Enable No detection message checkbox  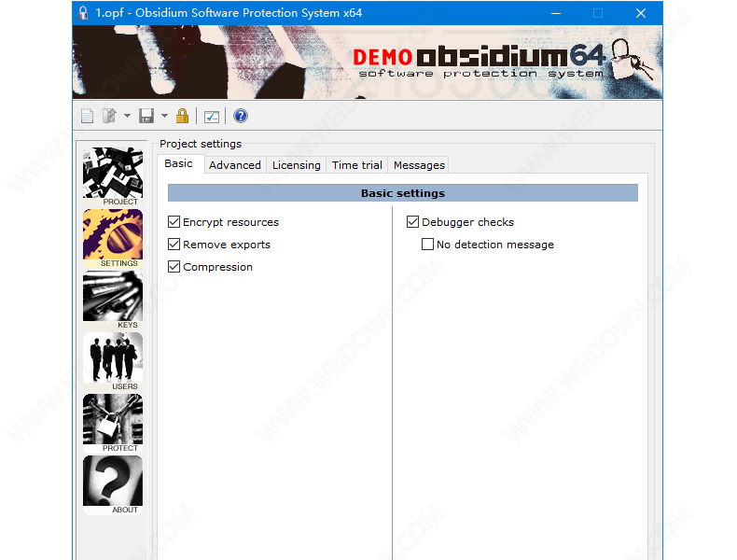coord(427,245)
